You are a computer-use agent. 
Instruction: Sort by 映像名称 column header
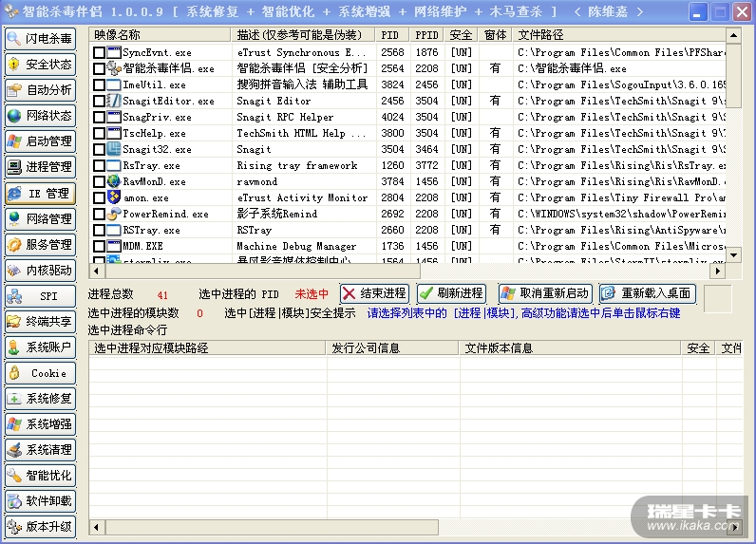160,35
